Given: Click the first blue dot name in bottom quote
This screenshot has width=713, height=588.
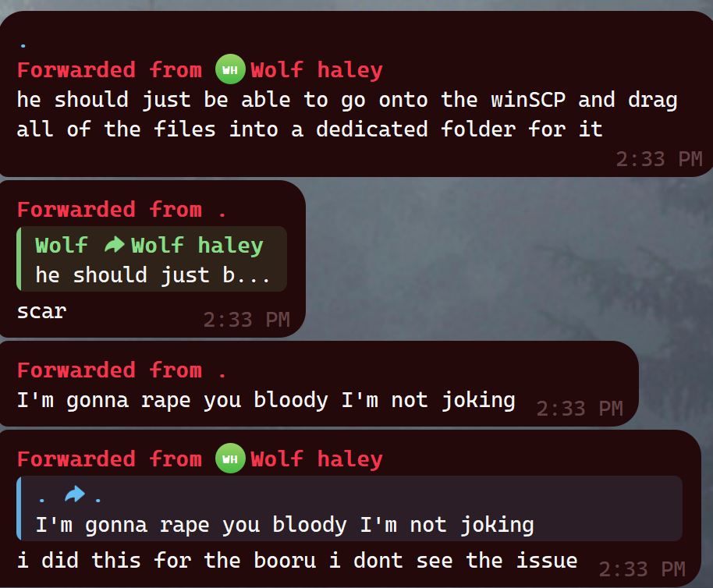Looking at the screenshot, I should [42, 501].
